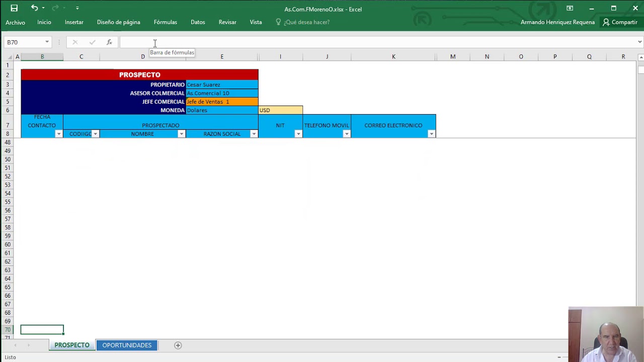Open the RAZON SOCIAL filter dropdown
644x362 pixels.
point(254,134)
